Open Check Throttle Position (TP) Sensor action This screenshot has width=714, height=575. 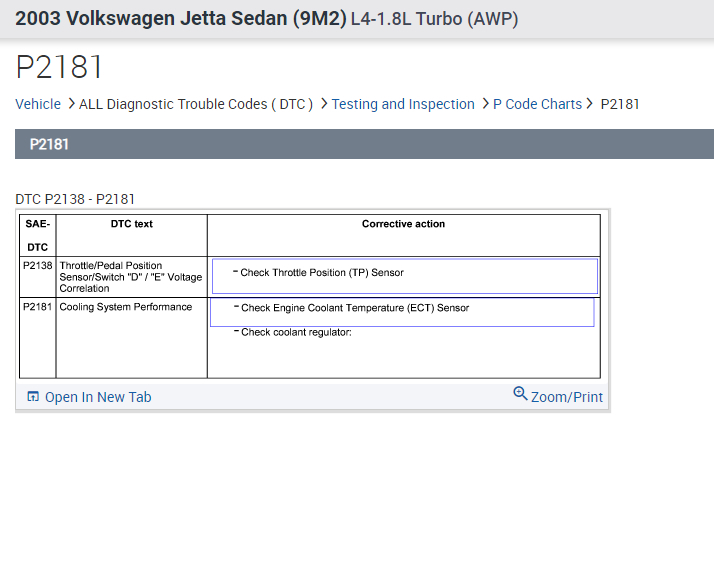405,276
